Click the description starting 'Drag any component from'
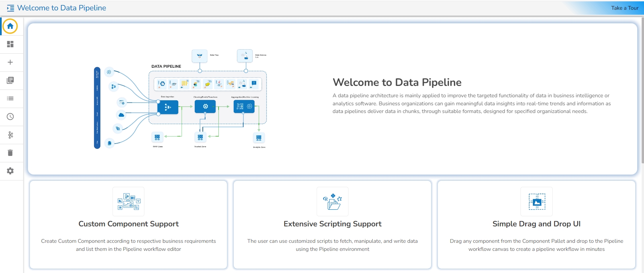The image size is (644, 273). point(537,245)
